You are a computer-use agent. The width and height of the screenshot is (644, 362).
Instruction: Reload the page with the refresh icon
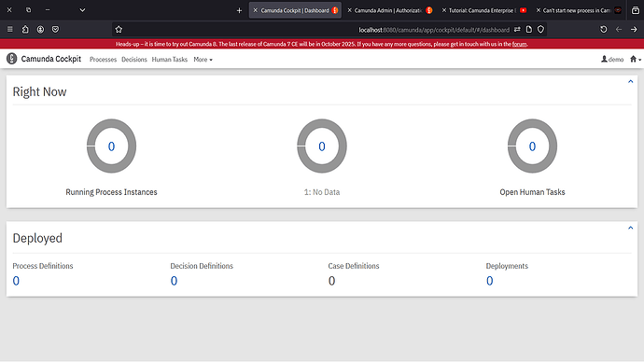[x=603, y=29]
